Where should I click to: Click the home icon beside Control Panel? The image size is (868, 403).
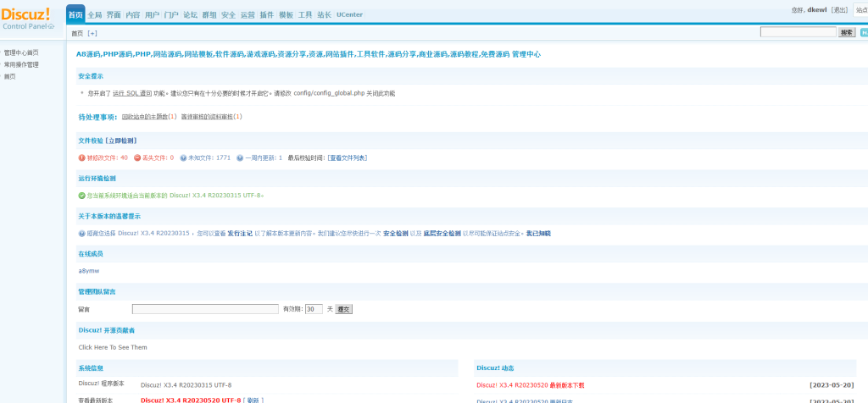coord(51,26)
